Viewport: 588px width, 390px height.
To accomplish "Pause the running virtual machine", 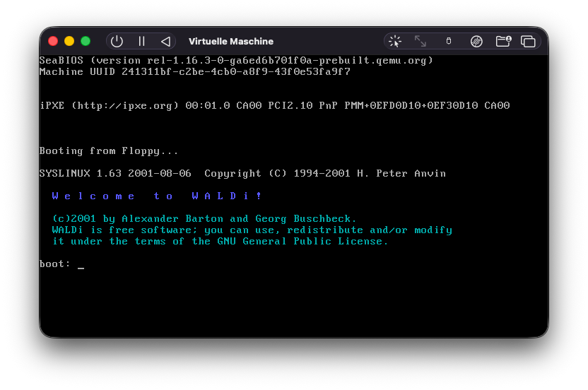I will tap(141, 41).
